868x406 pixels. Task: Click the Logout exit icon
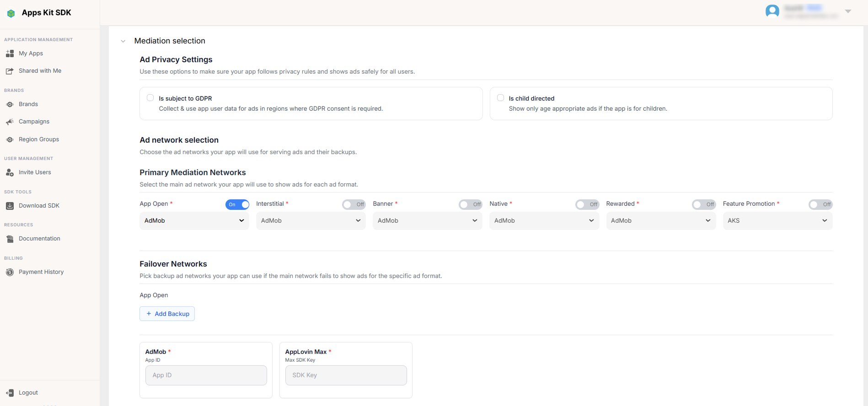[x=10, y=393]
